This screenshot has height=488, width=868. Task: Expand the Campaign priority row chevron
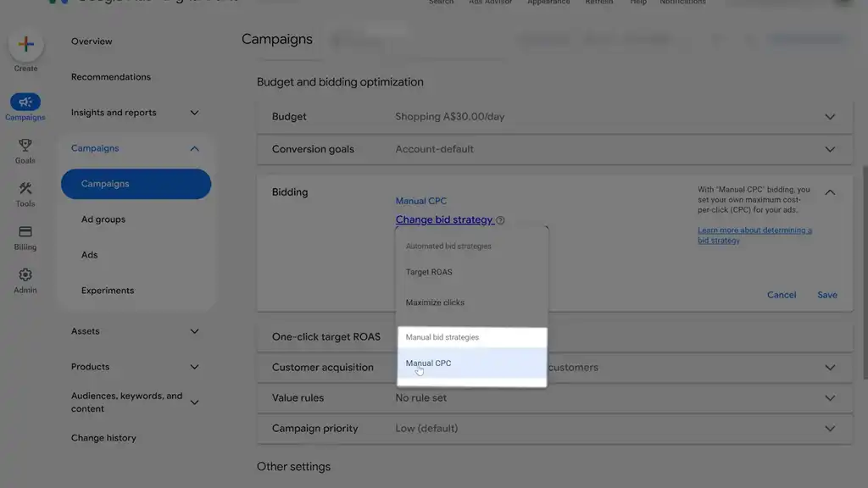(830, 428)
